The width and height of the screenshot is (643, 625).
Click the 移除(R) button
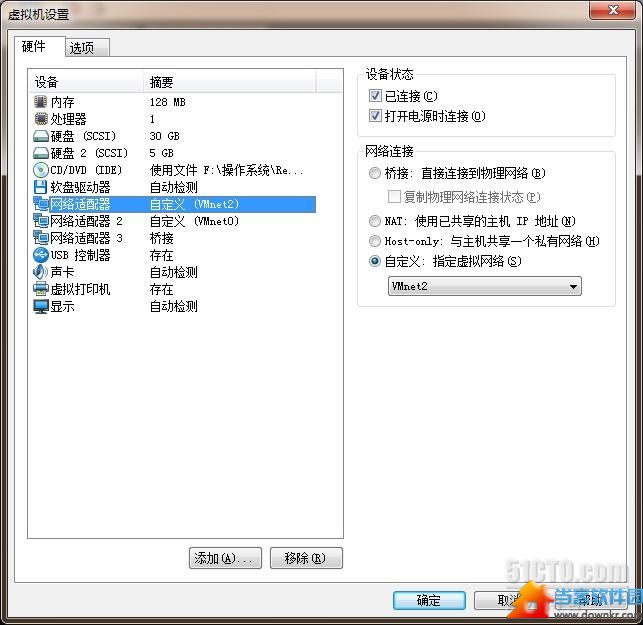pos(306,558)
